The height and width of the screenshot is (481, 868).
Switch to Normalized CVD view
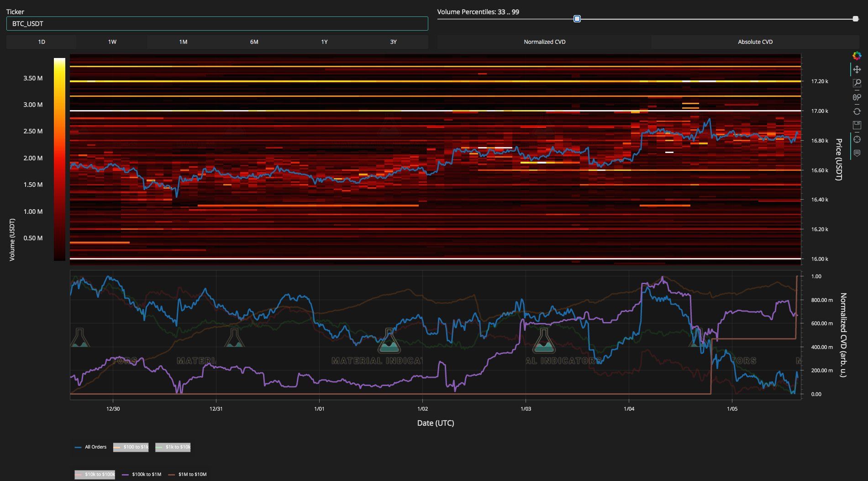coord(544,42)
